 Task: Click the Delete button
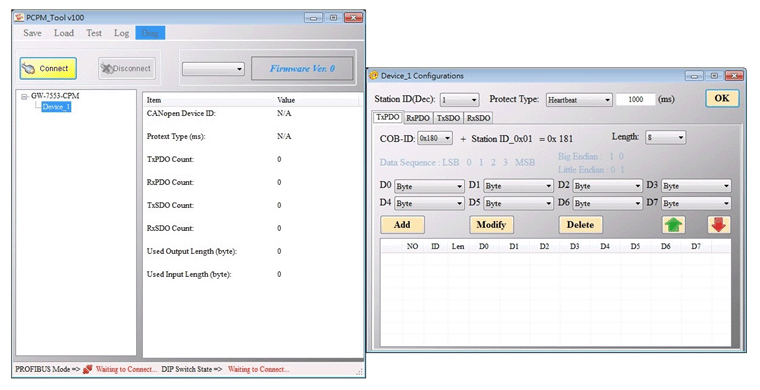click(580, 225)
